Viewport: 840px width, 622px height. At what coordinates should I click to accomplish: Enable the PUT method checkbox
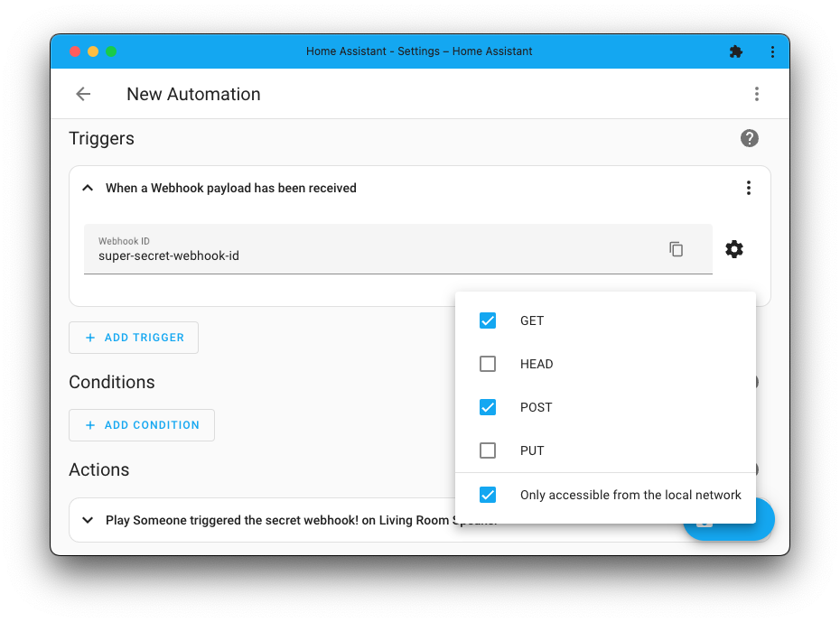click(x=488, y=450)
